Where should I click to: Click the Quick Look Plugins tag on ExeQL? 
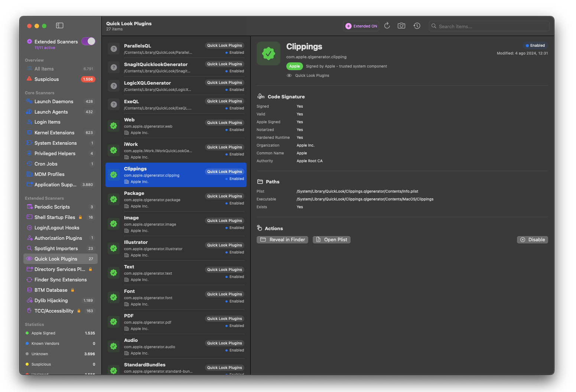[225, 101]
